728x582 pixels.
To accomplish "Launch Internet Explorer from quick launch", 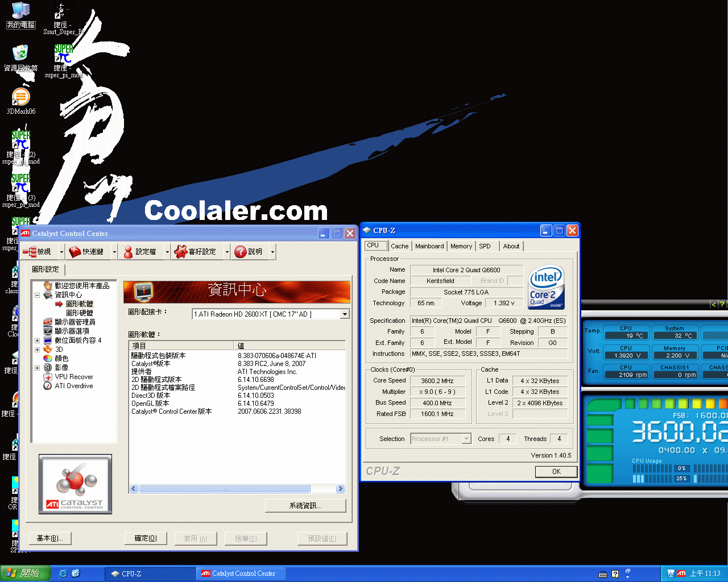I will [x=63, y=573].
